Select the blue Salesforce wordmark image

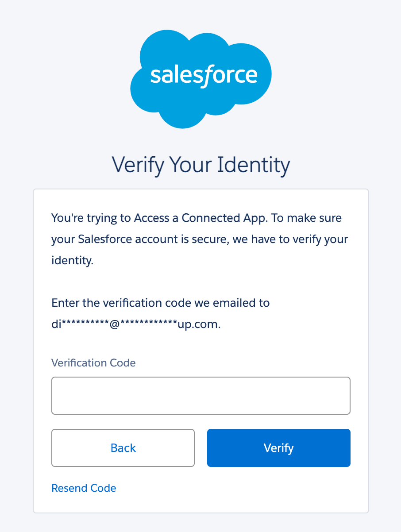pyautogui.click(x=200, y=75)
